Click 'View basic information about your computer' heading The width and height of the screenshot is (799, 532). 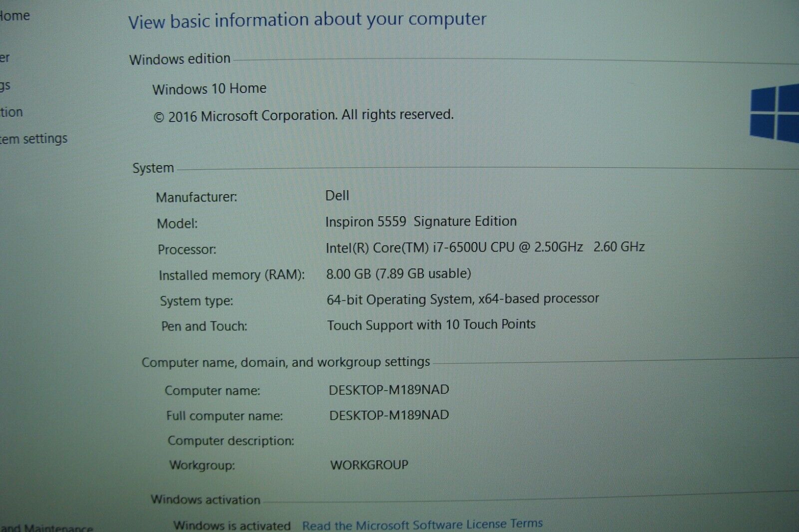(x=307, y=20)
